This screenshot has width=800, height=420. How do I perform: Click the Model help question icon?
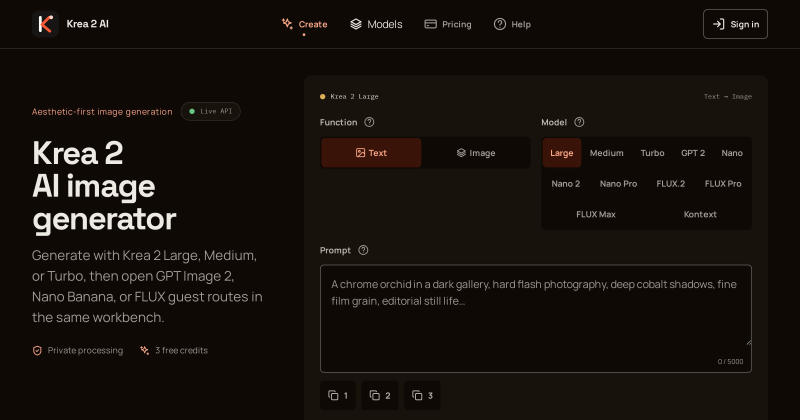coord(579,122)
